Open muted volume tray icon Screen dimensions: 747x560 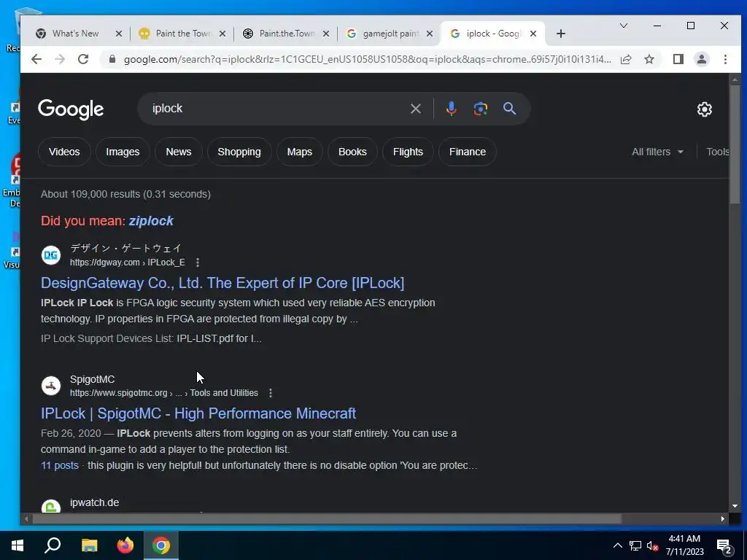(653, 545)
